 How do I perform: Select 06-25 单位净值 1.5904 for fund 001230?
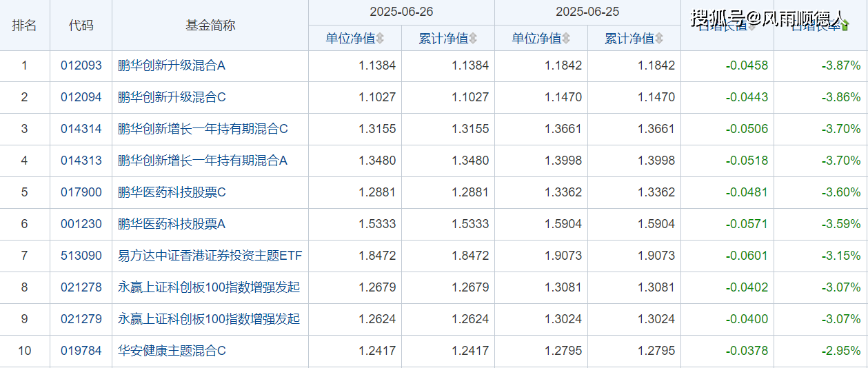[563, 224]
